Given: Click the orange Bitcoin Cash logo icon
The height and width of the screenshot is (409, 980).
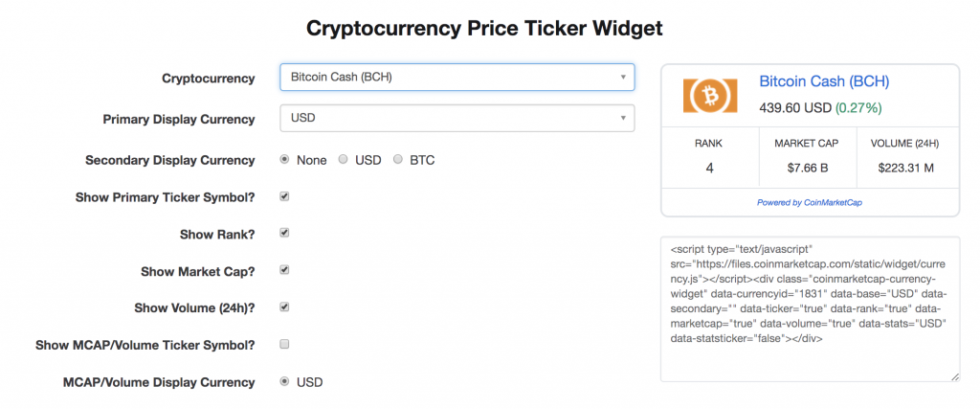Looking at the screenshot, I should [x=709, y=95].
